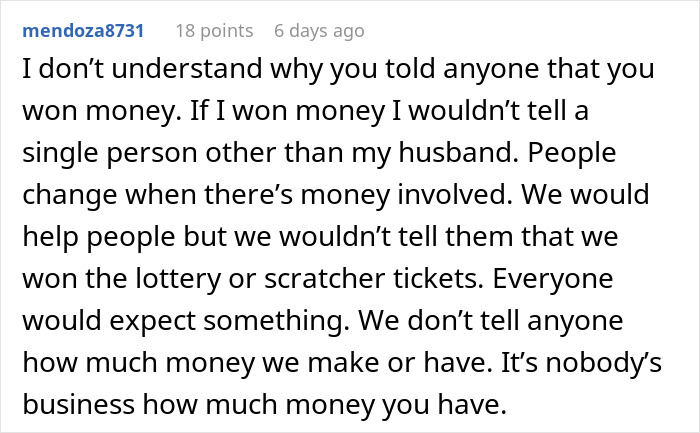Open the 6 days ago timestamp permalink
Viewport: 700px width, 433px height.
319,31
